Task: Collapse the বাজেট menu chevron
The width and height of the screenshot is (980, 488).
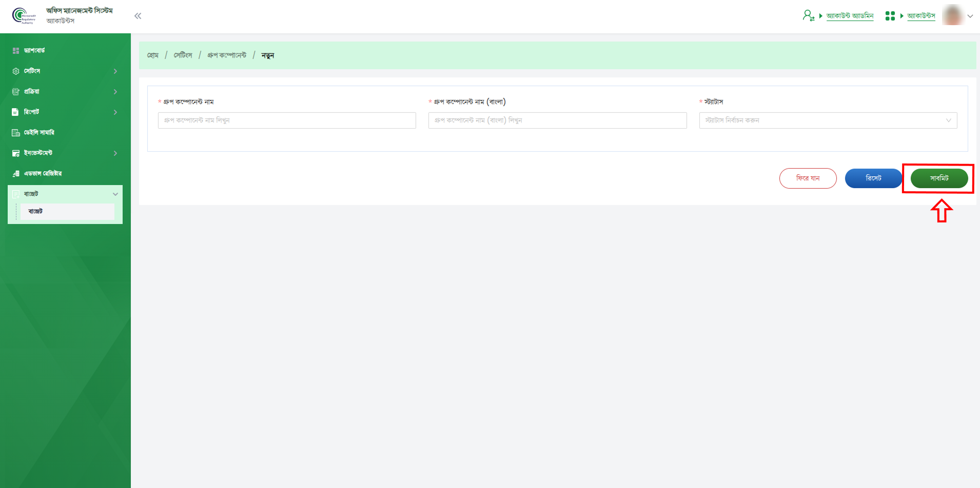Action: tap(115, 194)
